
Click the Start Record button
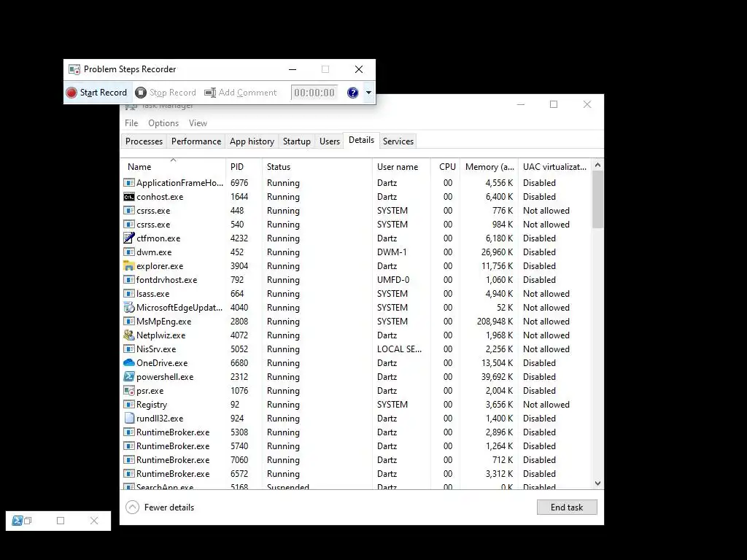click(x=97, y=93)
